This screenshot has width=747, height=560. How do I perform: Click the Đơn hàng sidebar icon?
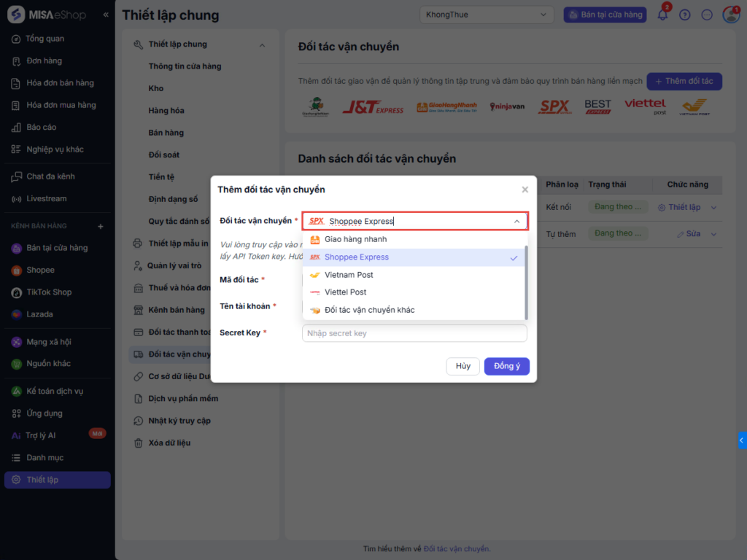point(16,61)
